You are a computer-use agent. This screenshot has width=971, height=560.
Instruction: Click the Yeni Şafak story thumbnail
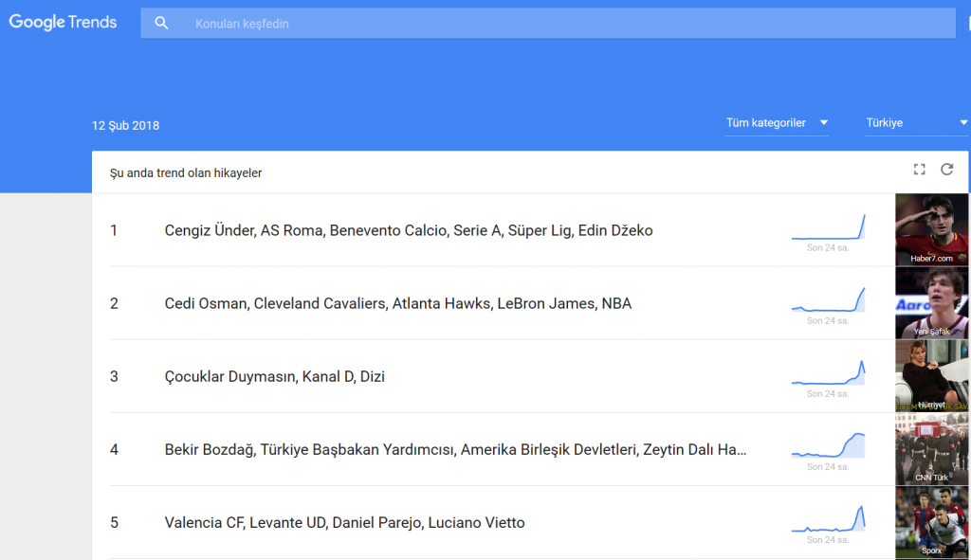point(931,302)
